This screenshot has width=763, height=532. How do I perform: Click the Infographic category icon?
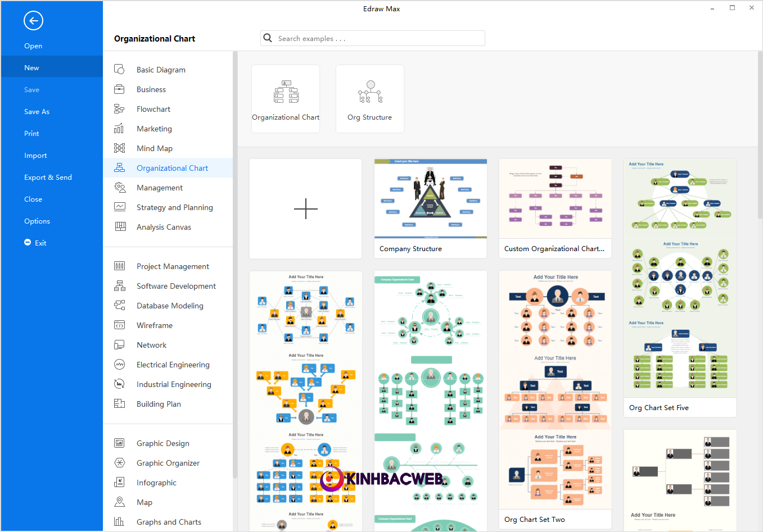(x=119, y=482)
